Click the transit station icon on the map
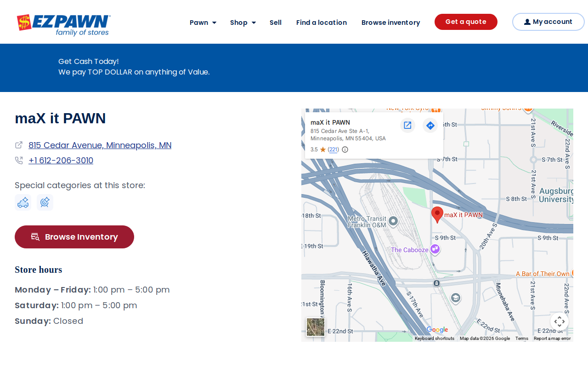Image resolution: width=588 pixels, height=368 pixels. coord(437,283)
